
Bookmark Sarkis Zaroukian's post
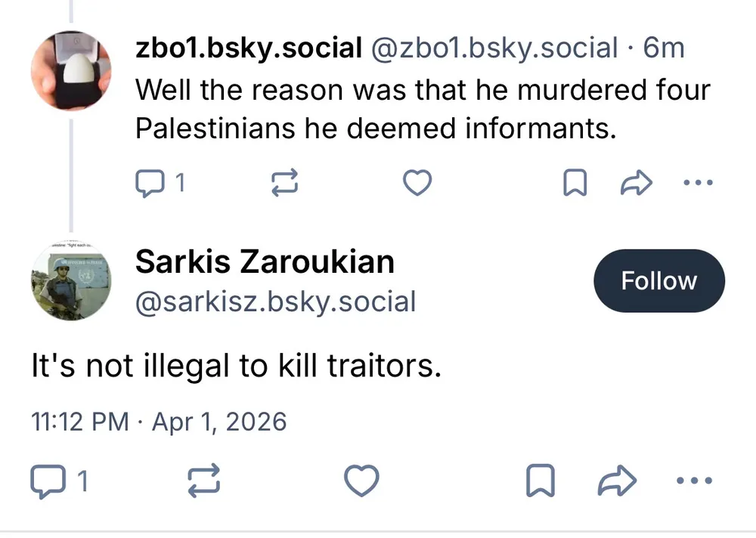click(541, 481)
